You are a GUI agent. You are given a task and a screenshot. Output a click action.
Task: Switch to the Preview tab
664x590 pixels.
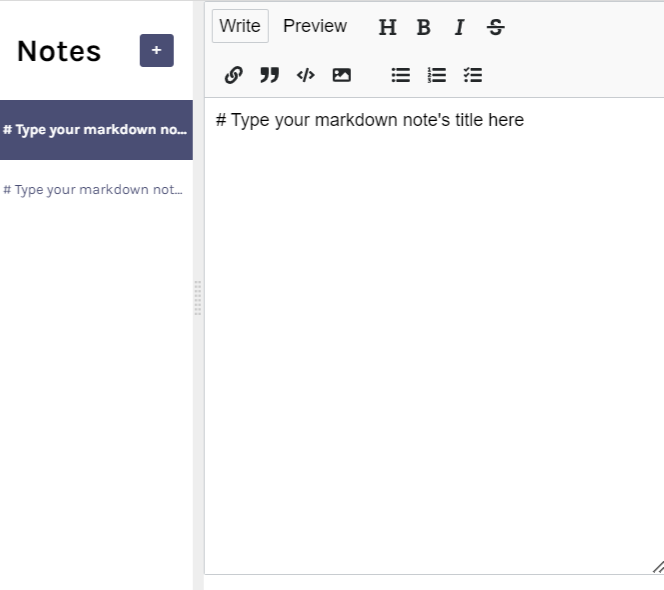(x=315, y=26)
